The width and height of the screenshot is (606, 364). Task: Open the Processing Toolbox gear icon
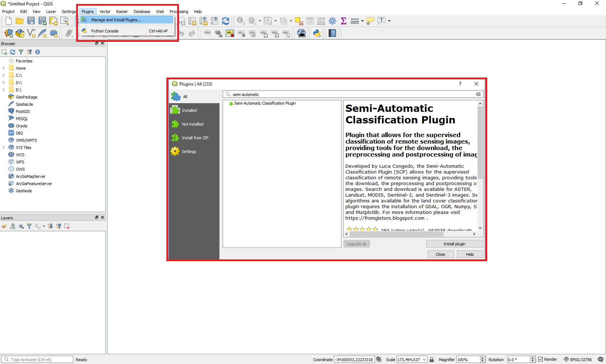pyautogui.click(x=332, y=21)
